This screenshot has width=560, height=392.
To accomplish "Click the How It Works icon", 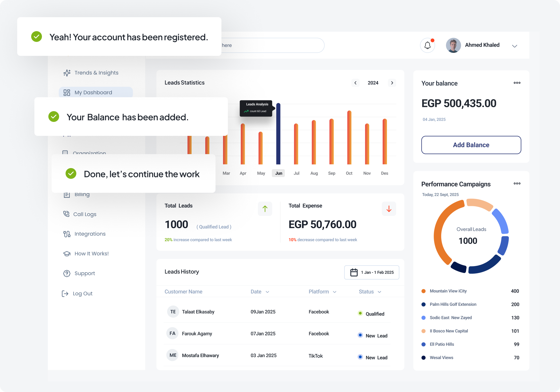I will tap(67, 253).
